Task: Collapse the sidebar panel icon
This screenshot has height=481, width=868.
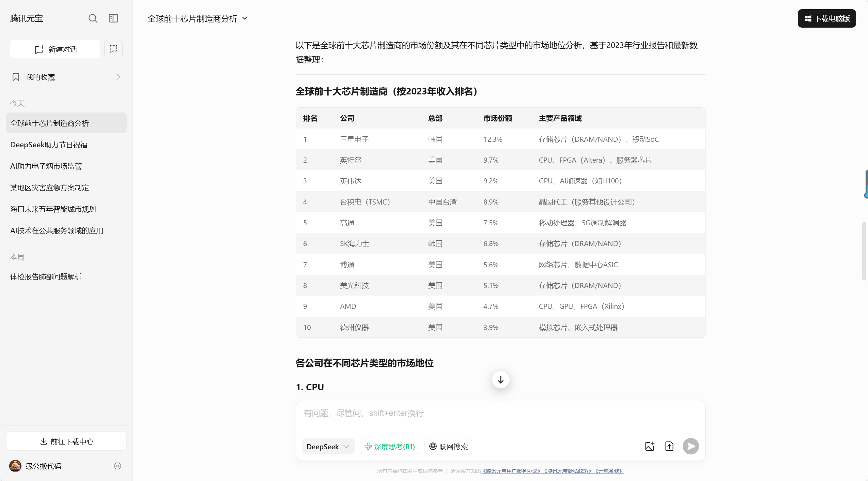Action: [113, 18]
